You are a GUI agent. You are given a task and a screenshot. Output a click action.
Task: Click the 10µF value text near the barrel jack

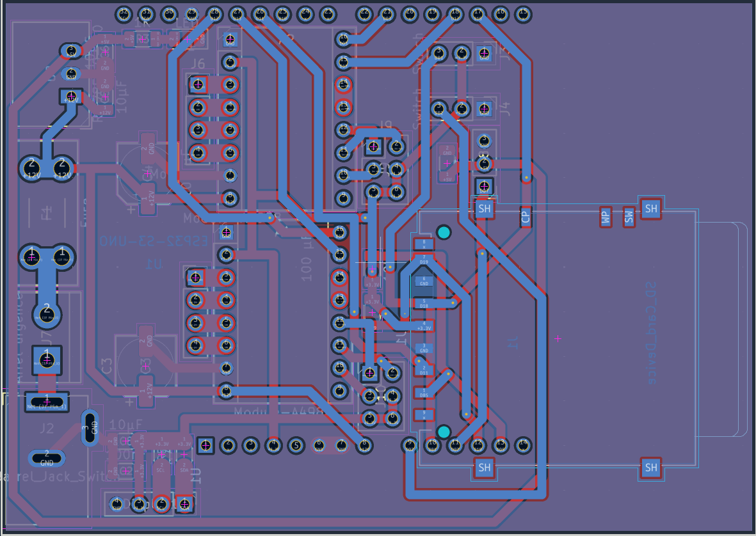[x=126, y=424]
